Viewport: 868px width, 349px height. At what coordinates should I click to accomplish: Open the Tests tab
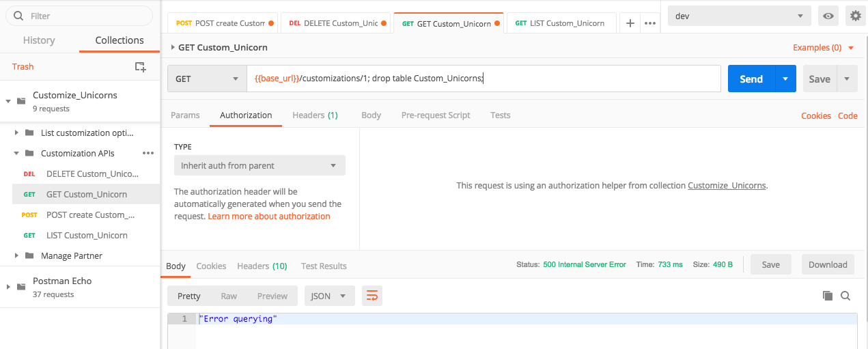click(x=500, y=115)
